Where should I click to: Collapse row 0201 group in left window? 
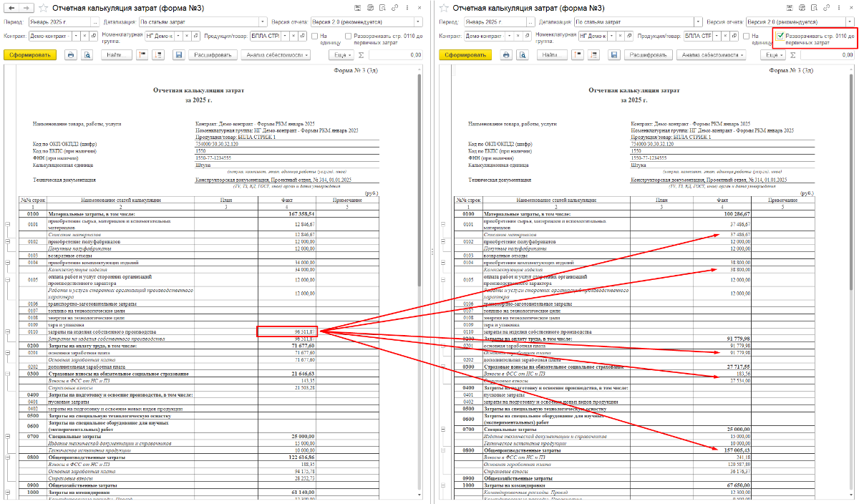tap(7, 352)
